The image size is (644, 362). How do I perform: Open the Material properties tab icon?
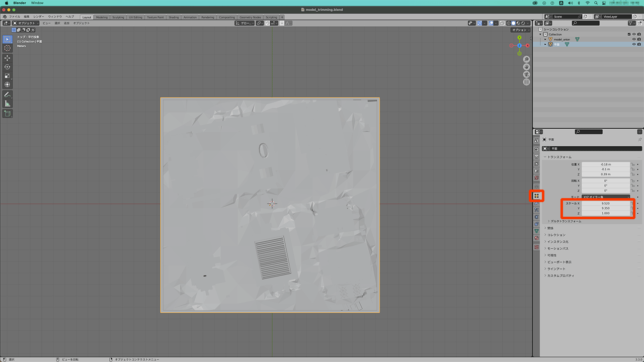click(536, 238)
